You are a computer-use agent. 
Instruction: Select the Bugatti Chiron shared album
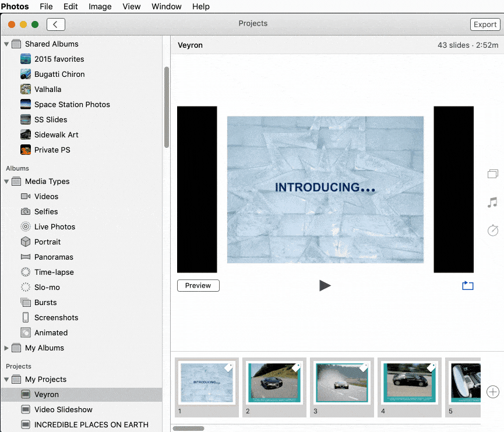coord(59,74)
